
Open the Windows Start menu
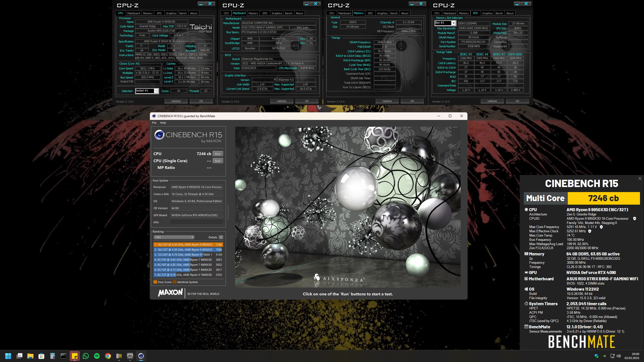tap(8, 356)
